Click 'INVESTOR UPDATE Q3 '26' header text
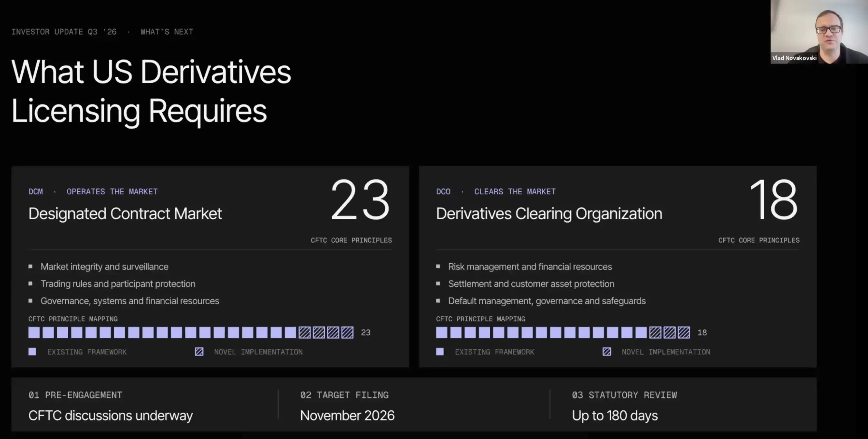 tap(64, 32)
